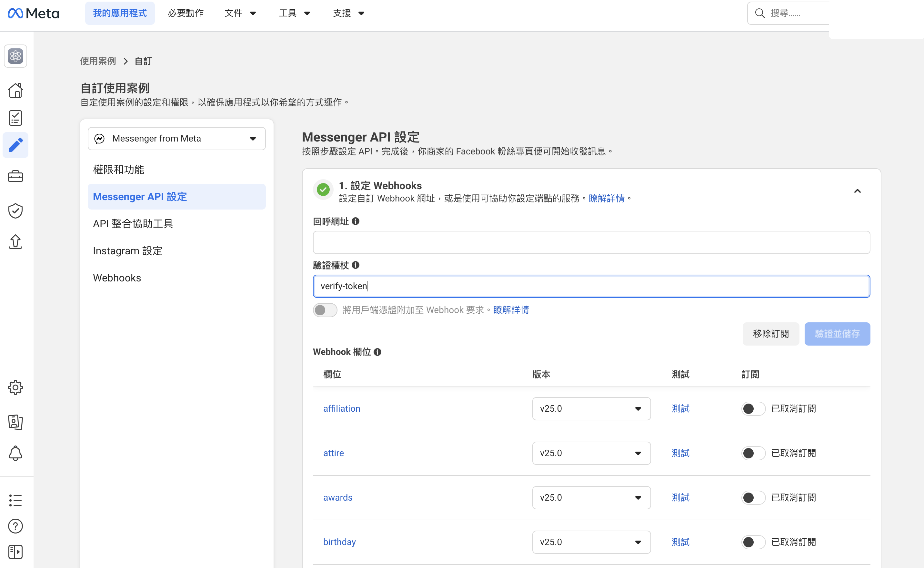Collapse the 設定 Webhooks section chevron

click(x=857, y=191)
